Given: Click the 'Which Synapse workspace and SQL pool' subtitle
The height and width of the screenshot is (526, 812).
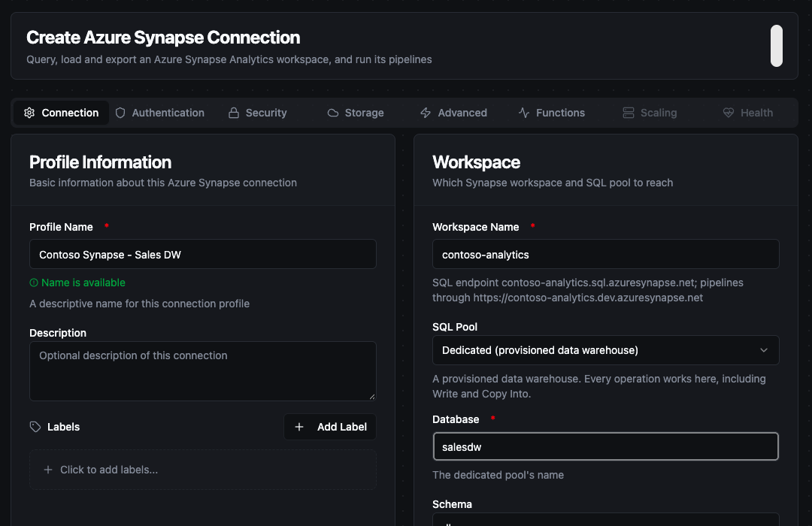Looking at the screenshot, I should click(553, 183).
